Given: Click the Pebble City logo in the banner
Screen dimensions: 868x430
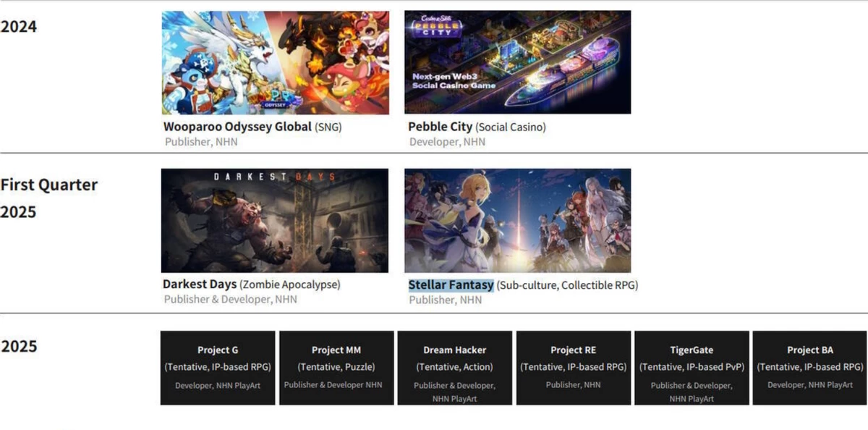Looking at the screenshot, I should (x=436, y=28).
